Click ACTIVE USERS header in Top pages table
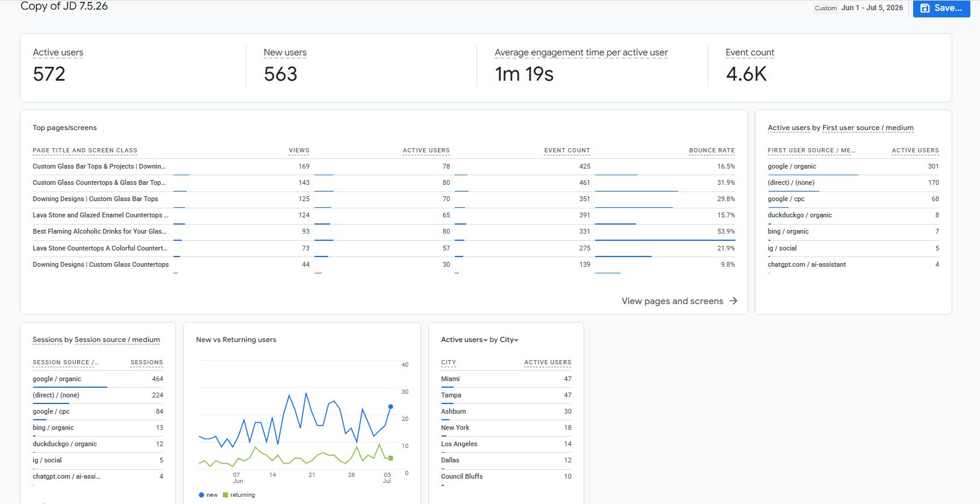This screenshot has width=980, height=504. (426, 151)
